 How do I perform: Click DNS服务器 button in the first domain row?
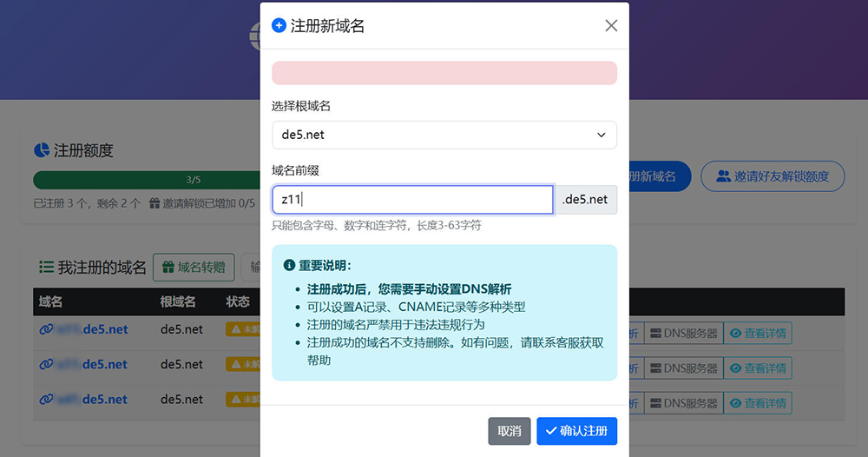point(683,333)
